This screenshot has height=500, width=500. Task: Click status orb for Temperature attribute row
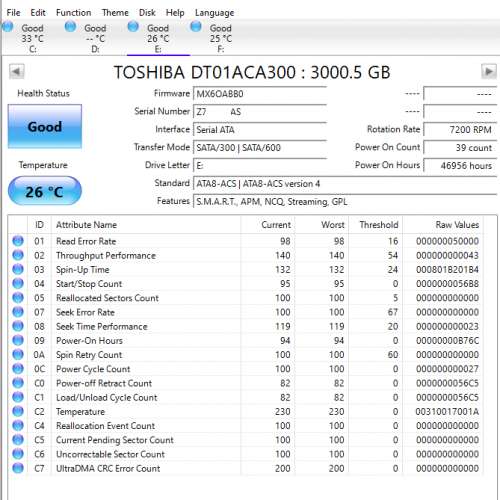(x=18, y=411)
